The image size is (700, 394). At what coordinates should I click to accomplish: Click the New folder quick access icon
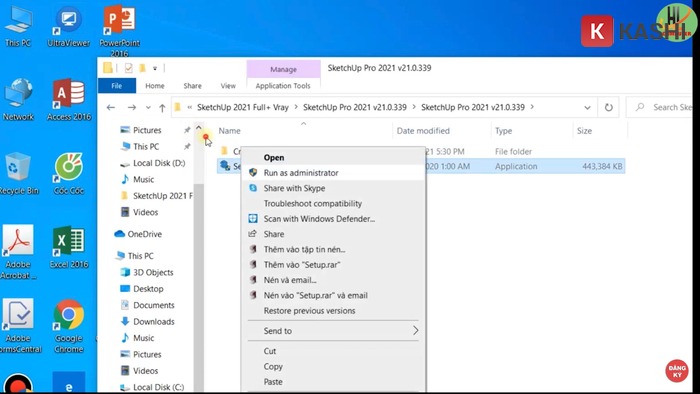tap(142, 68)
